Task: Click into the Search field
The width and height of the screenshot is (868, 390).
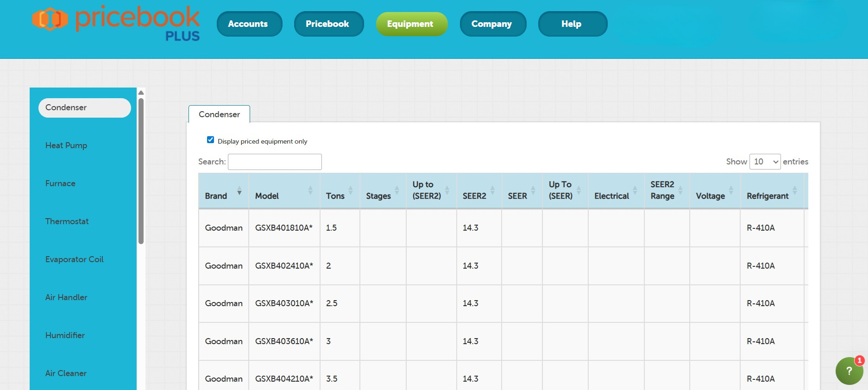Action: (275, 162)
